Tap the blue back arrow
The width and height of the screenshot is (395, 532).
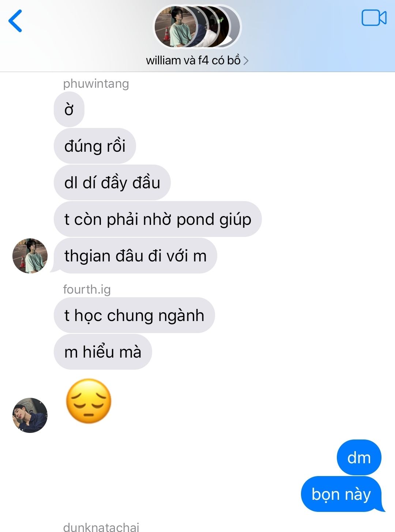pos(15,21)
